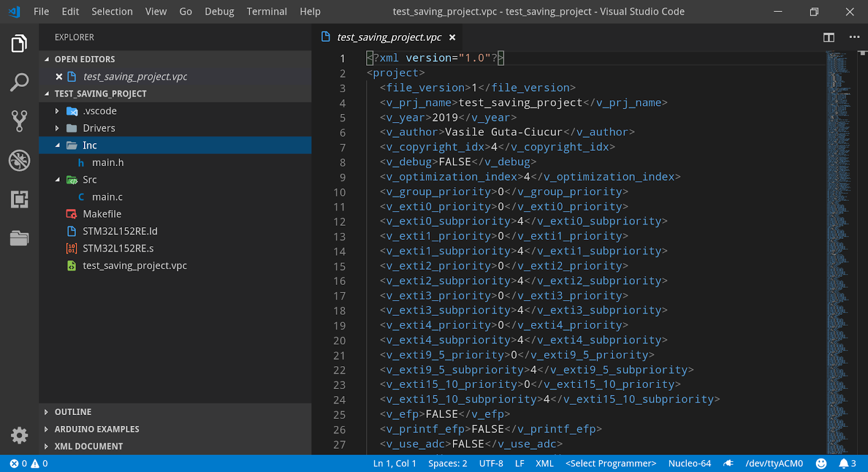Expand the OUTLINE section
This screenshot has width=868, height=472.
[x=73, y=412]
